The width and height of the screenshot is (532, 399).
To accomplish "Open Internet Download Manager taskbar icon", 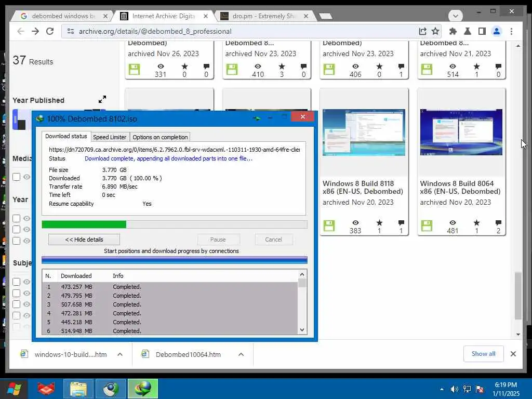I will (x=143, y=389).
